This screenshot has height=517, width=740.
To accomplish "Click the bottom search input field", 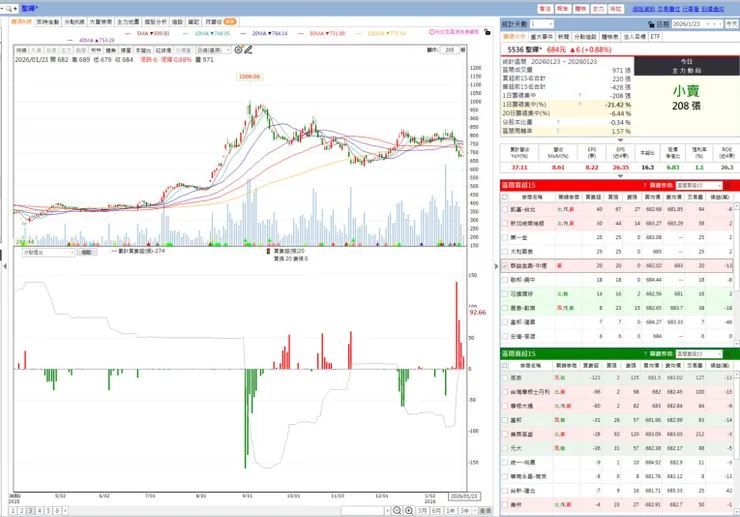I will click(363, 510).
